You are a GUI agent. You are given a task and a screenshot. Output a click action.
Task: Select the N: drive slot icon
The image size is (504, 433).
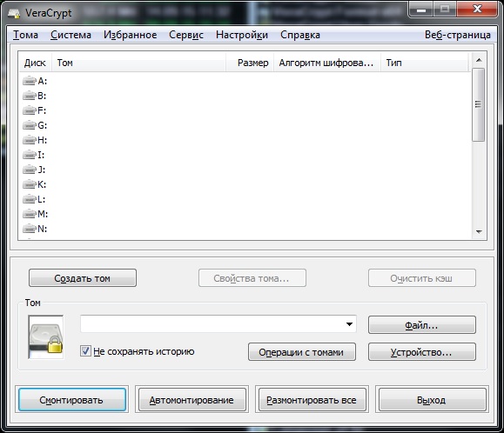click(x=30, y=229)
